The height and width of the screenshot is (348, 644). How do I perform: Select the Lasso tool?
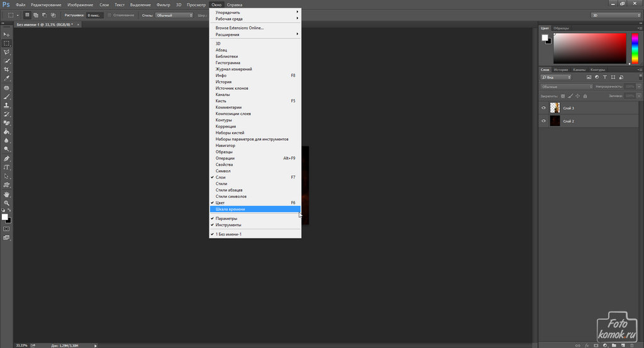click(7, 52)
